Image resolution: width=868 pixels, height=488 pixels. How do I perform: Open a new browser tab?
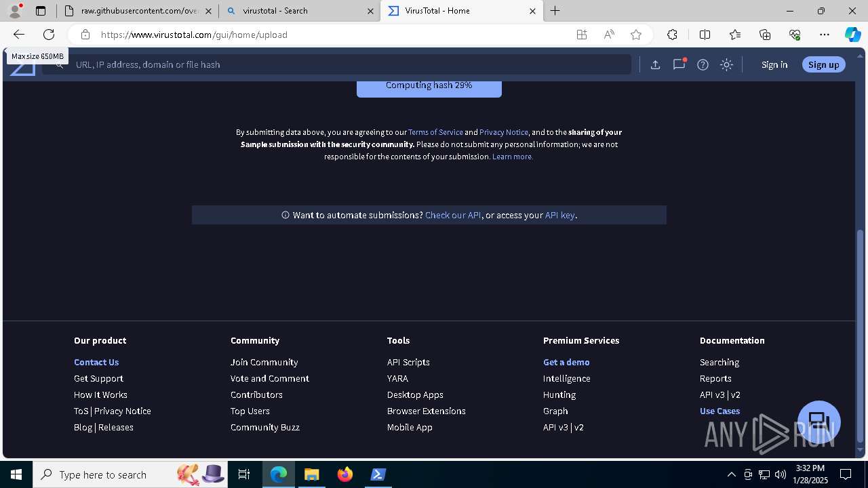click(555, 11)
